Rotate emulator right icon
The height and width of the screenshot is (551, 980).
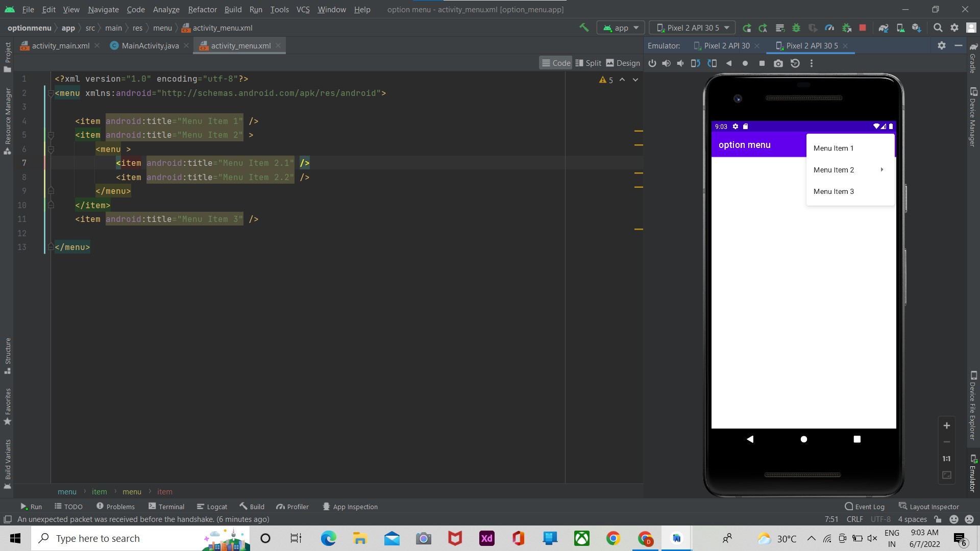[x=712, y=63]
